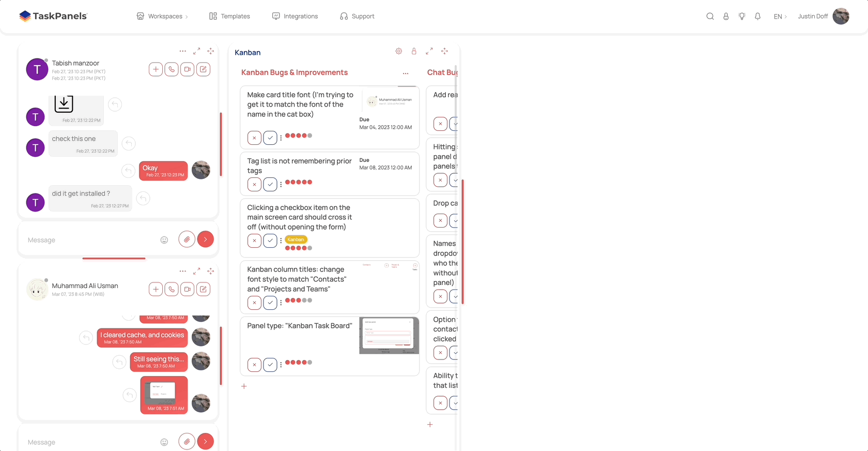Screen dimensions: 868x451
Task: Click priority dots on "Kanban column titles" card
Action: pos(299,300)
